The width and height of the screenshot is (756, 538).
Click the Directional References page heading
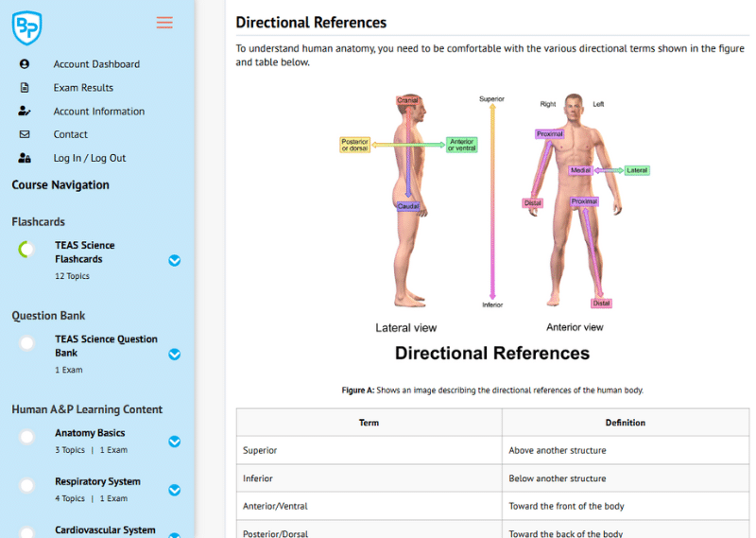[x=311, y=23]
